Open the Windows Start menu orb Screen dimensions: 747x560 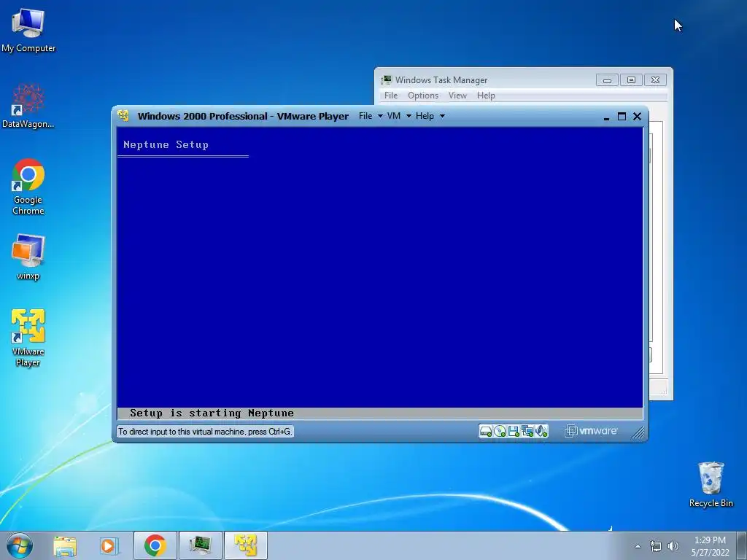pyautogui.click(x=20, y=545)
